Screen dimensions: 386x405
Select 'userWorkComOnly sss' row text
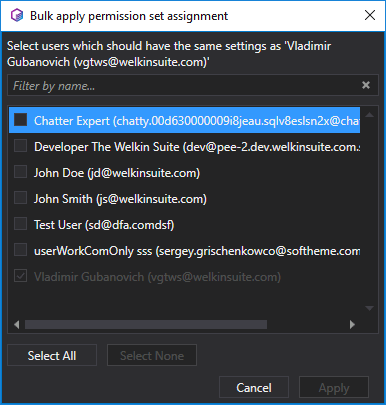tap(197, 251)
